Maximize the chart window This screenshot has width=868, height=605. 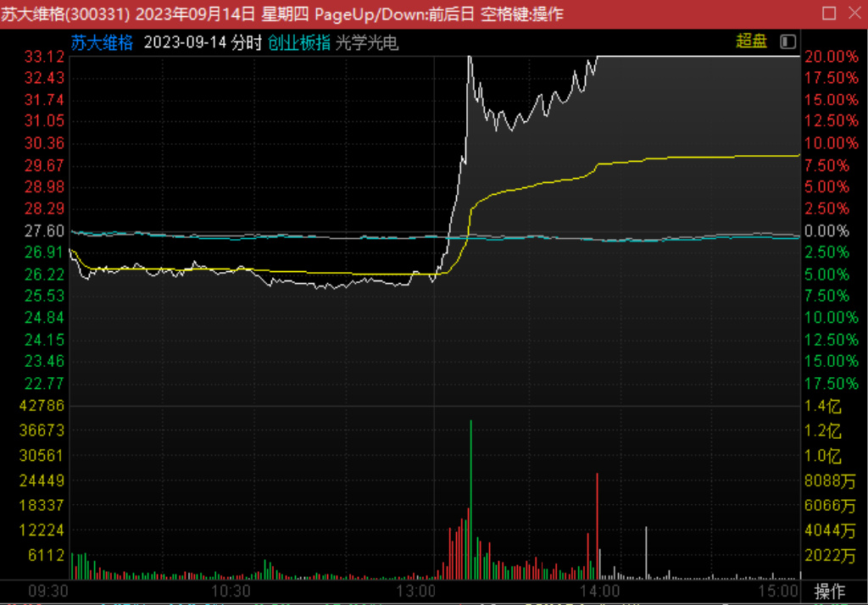click(829, 13)
